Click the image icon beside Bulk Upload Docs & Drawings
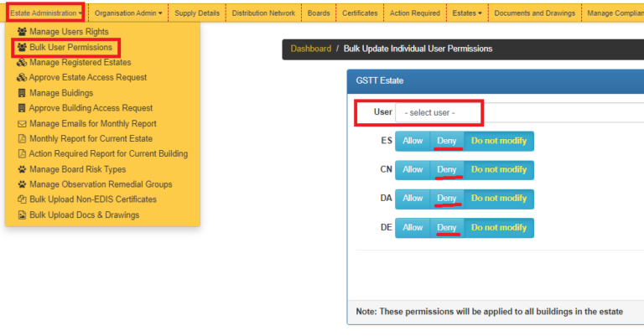The image size is (644, 336). click(22, 215)
